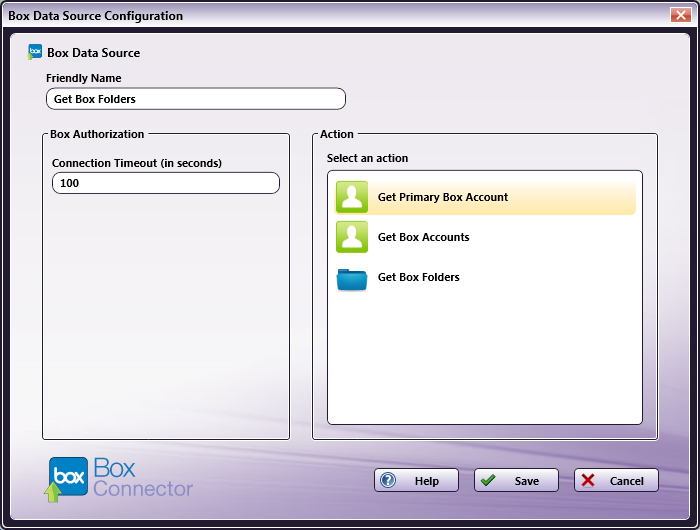Image resolution: width=700 pixels, height=530 pixels.
Task: Cancel the Box data source configuration
Action: pos(616,480)
